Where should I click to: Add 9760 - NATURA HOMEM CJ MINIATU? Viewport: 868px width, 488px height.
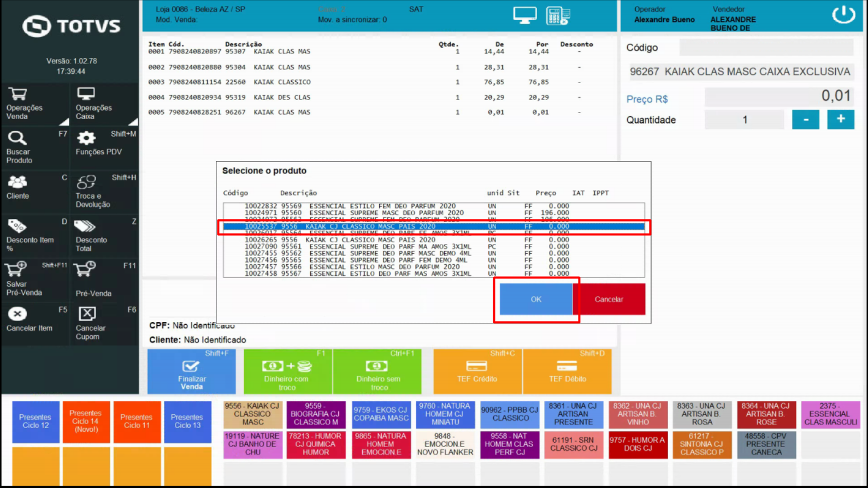(x=445, y=414)
